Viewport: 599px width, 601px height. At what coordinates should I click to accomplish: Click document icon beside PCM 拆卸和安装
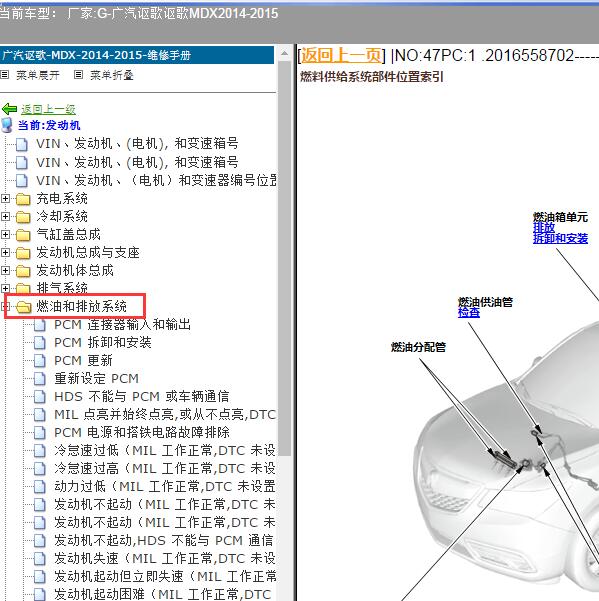[x=40, y=343]
